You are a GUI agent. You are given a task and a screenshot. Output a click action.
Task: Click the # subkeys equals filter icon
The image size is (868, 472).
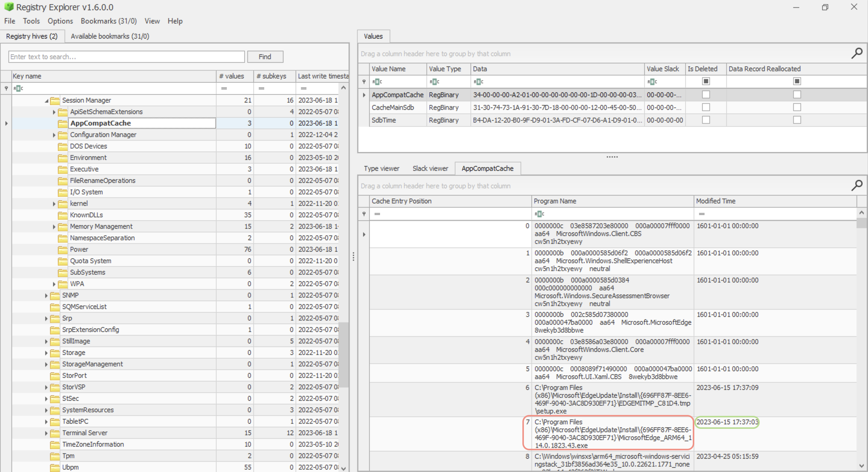261,88
